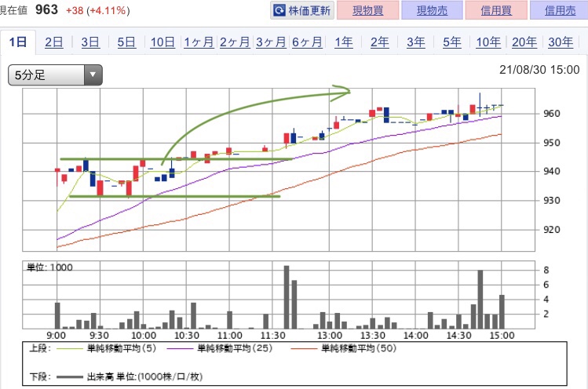The height and width of the screenshot is (389, 588).
Task: Click the 21/08/30 15:00 timestamp
Action: pyautogui.click(x=539, y=70)
